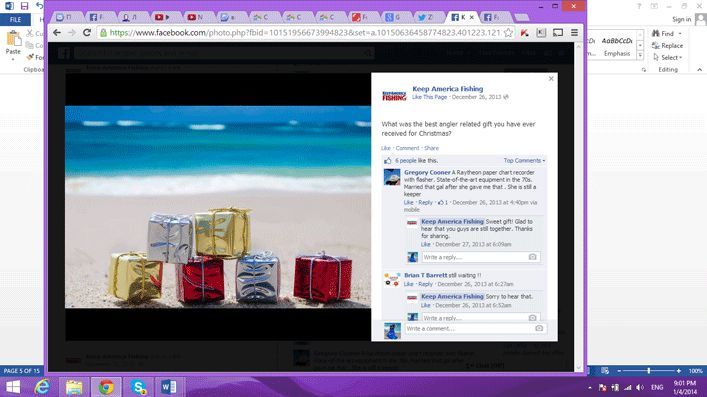Open Skype from the taskbar
This screenshot has width=707, height=397.
pyautogui.click(x=139, y=387)
